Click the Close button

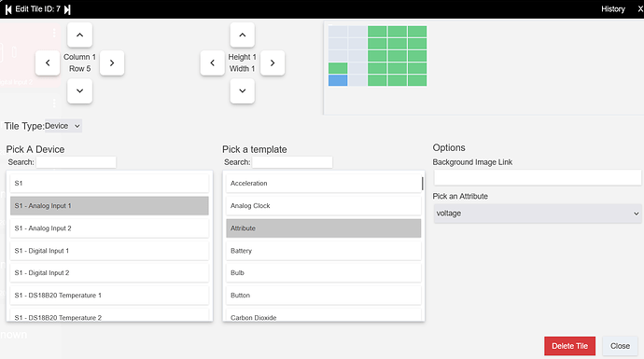point(620,346)
